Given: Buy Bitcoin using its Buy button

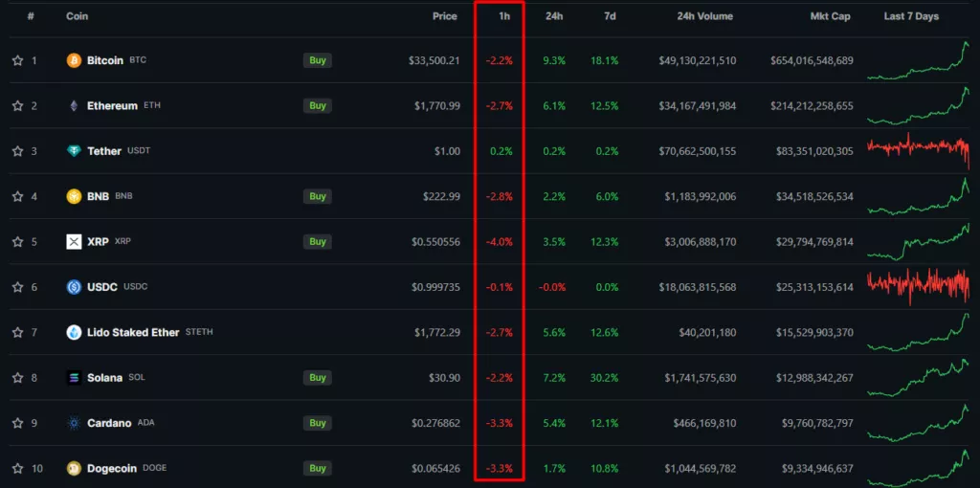Looking at the screenshot, I should pos(318,60).
